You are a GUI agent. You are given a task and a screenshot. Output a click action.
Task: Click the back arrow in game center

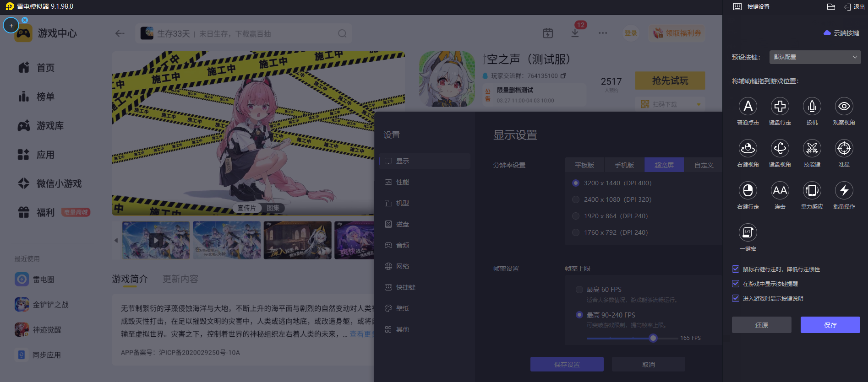[x=120, y=33]
